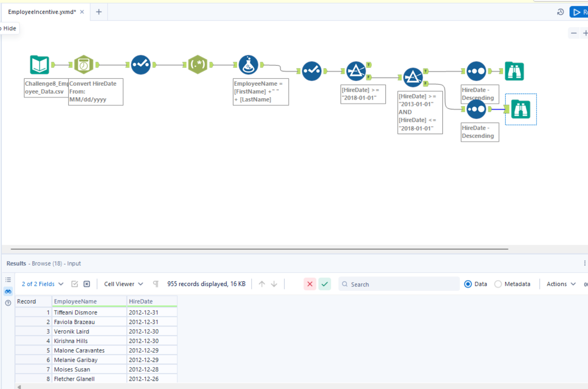Screen dimensions: 588x389
Task: Cancel data changes red X
Action: pos(310,284)
